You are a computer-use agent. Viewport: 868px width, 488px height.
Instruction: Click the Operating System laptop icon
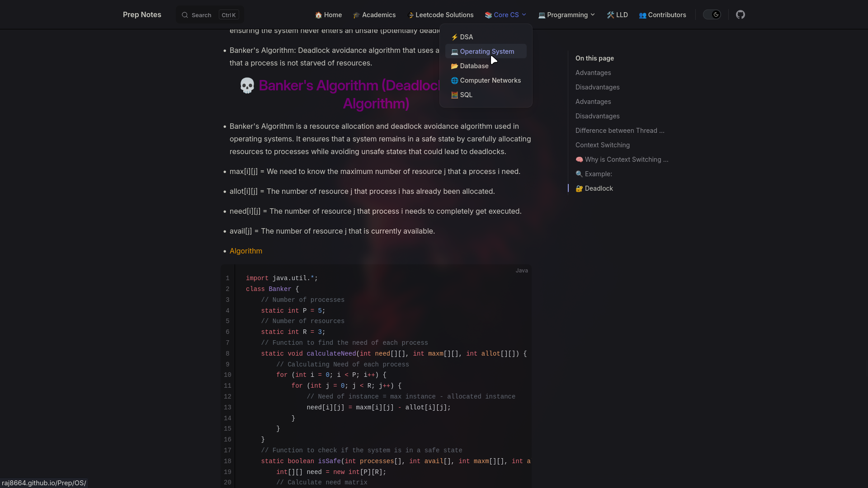pos(454,52)
